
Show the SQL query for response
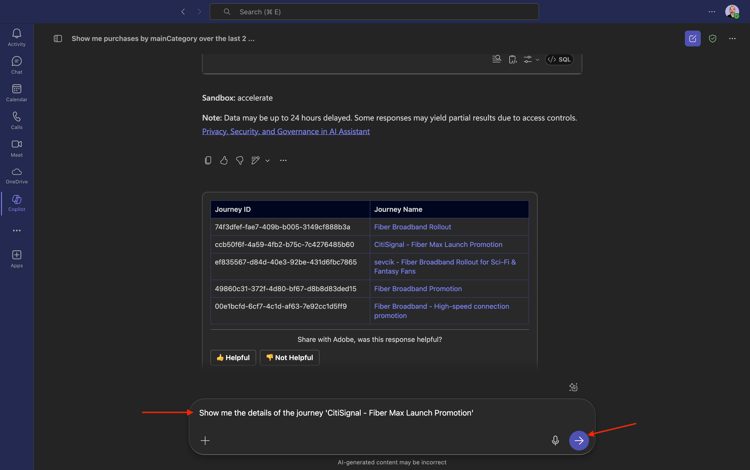pyautogui.click(x=559, y=60)
